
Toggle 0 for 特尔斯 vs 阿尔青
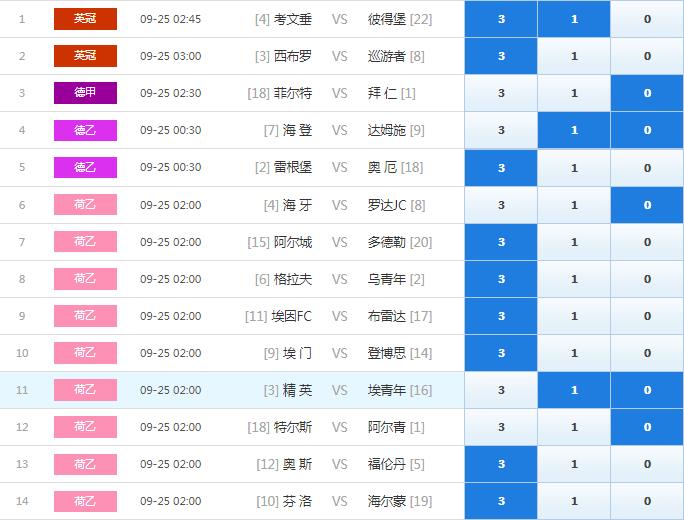tap(647, 427)
